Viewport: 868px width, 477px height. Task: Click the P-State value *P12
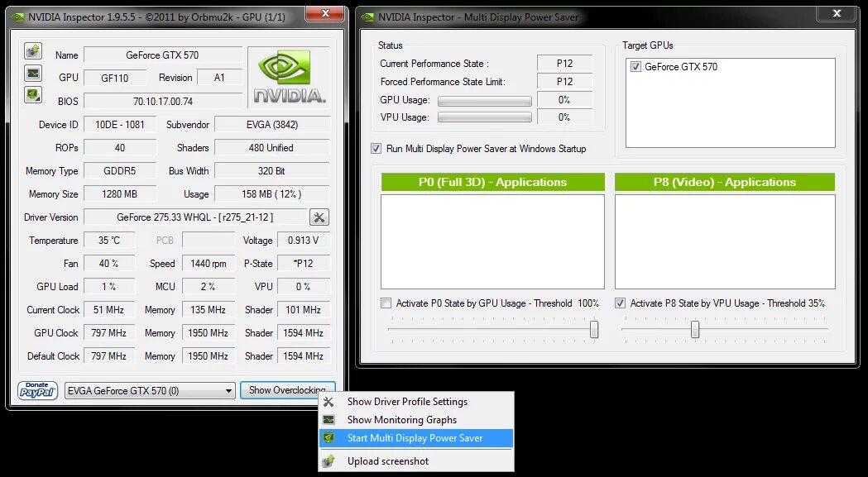304,264
